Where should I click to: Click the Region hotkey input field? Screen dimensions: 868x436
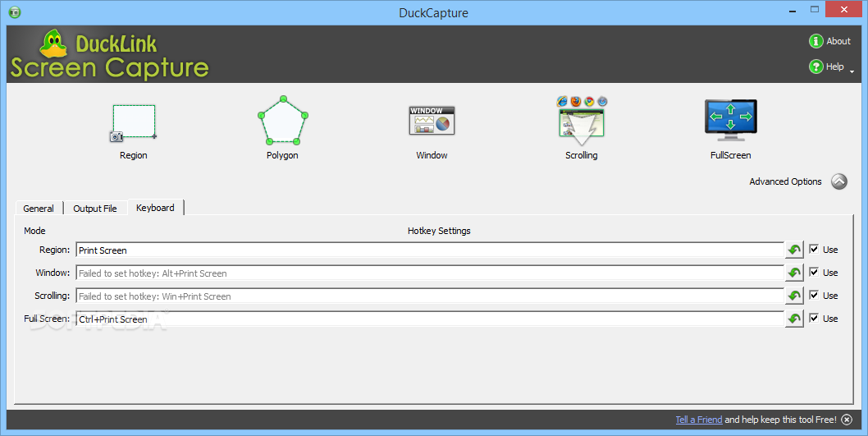[x=430, y=250]
